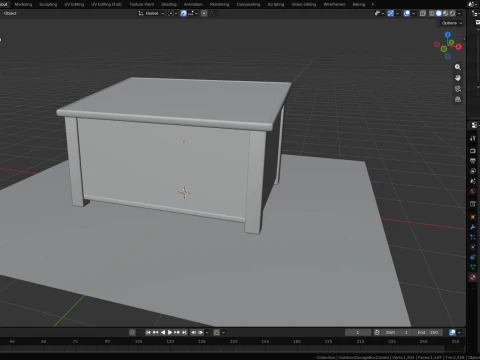Open the Modifiers wrench tab
The width and height of the screenshot is (480, 360).
(473, 227)
